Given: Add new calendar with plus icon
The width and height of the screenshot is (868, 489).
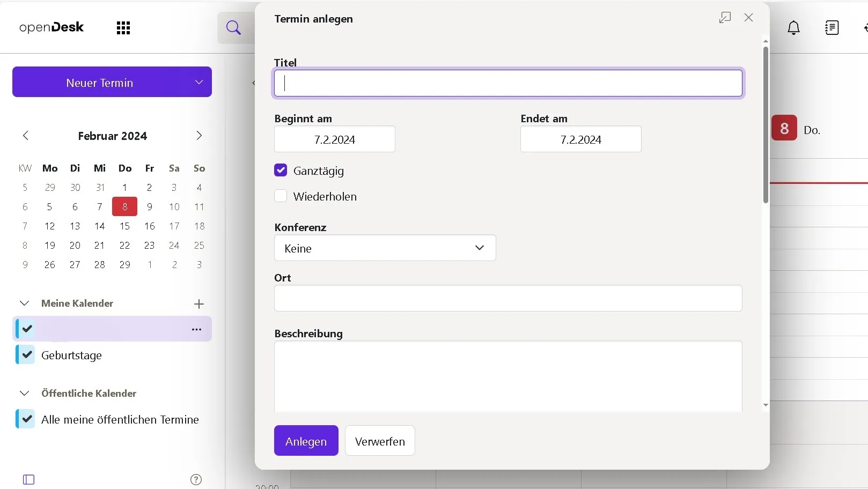Looking at the screenshot, I should pos(199,304).
